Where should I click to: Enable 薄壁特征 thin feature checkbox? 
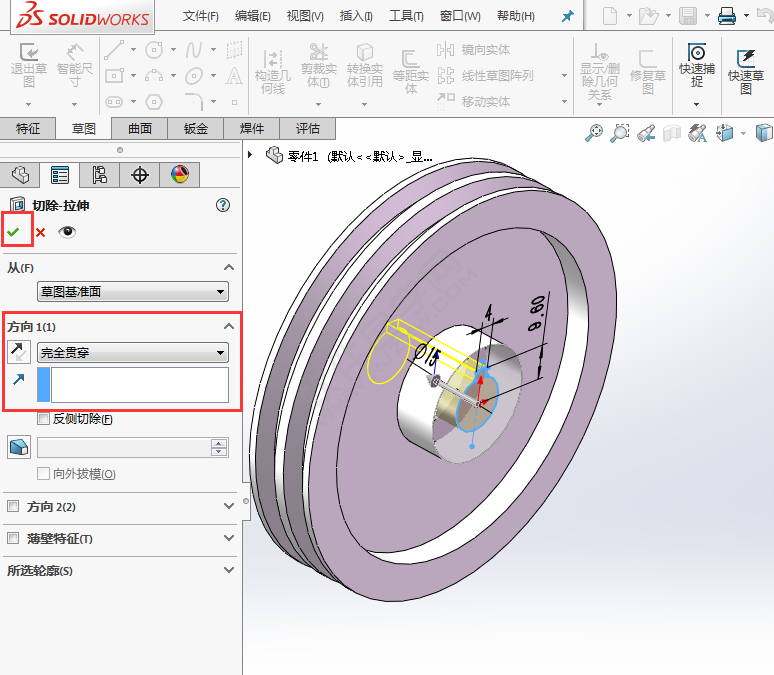tap(13, 538)
